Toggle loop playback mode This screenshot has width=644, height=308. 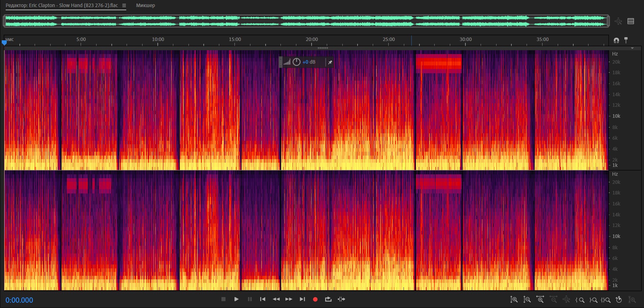(x=328, y=299)
